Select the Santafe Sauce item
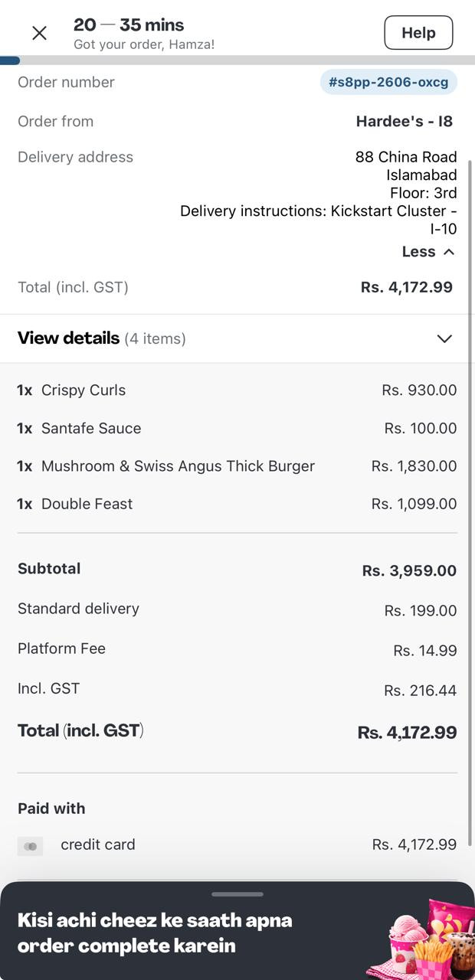The width and height of the screenshot is (475, 980). 91,428
